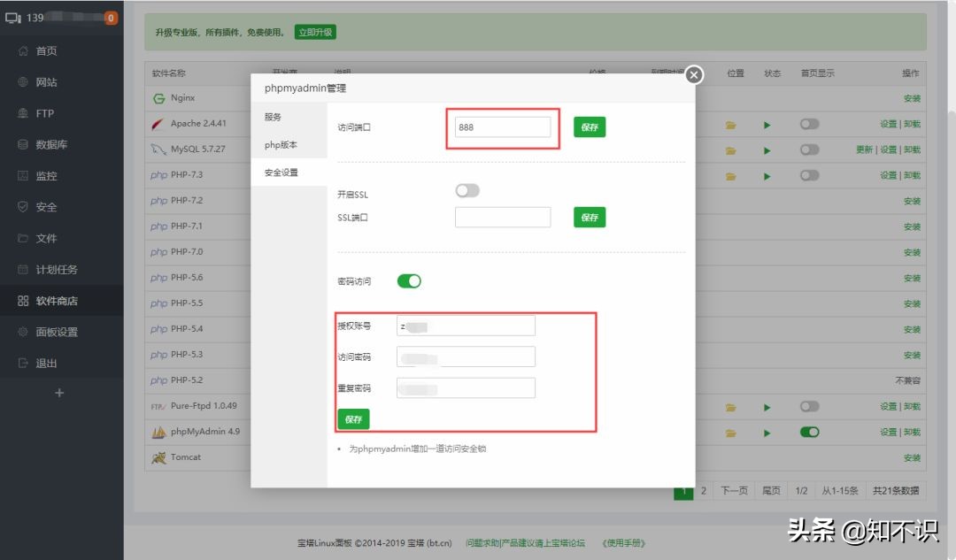956x560 pixels.
Task: Open 首页 from the sidebar
Action: [46, 51]
